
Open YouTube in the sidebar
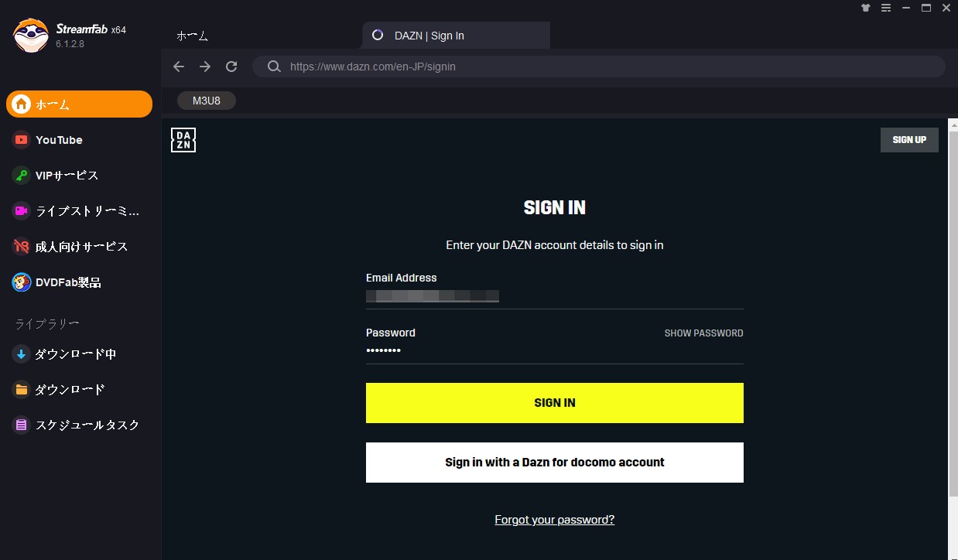tap(59, 140)
